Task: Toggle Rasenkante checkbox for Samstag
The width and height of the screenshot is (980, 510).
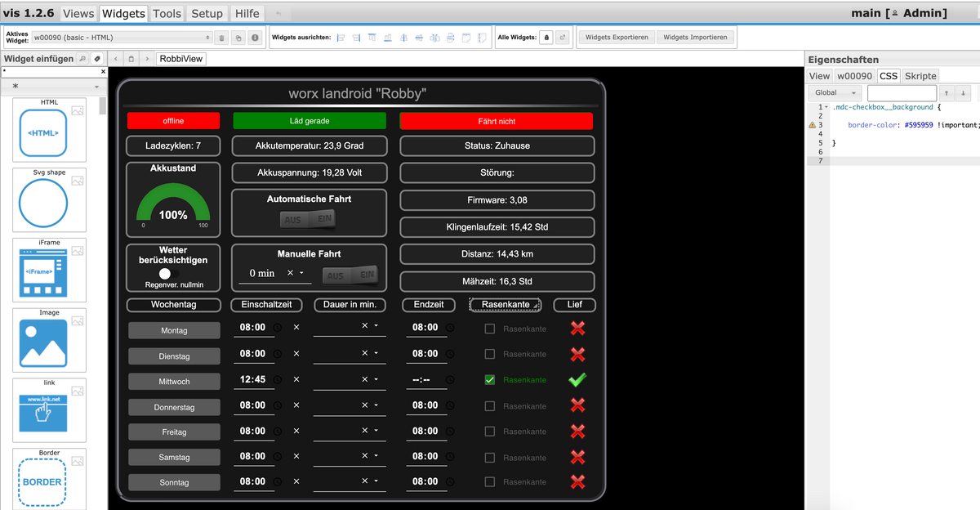Action: coord(490,457)
